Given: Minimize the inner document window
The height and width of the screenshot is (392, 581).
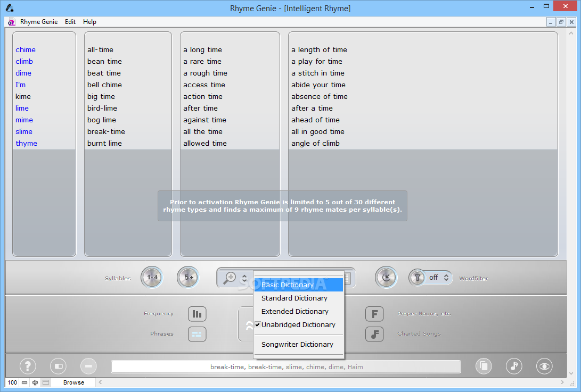Looking at the screenshot, I should pyautogui.click(x=551, y=22).
